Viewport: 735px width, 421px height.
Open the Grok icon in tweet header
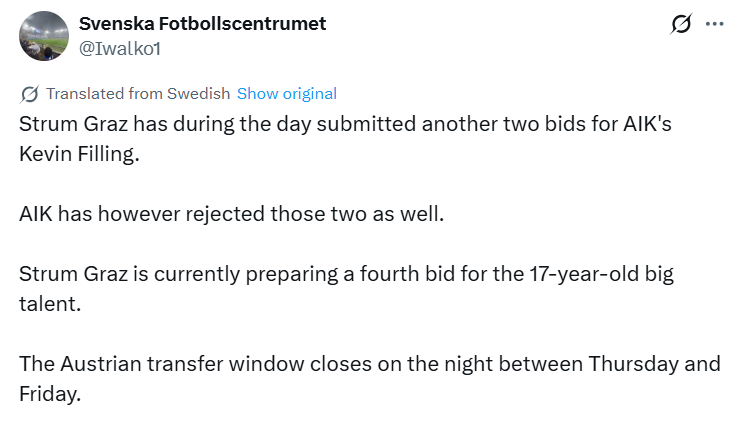681,24
